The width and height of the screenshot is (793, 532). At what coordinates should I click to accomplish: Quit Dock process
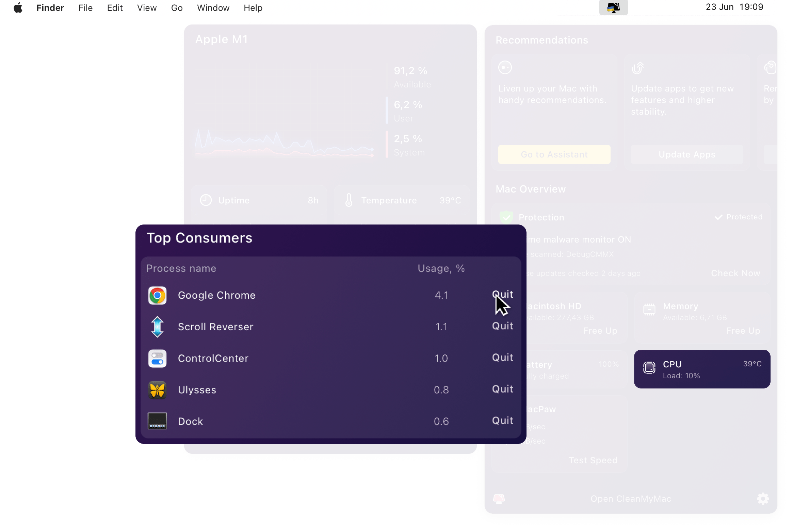click(x=502, y=421)
